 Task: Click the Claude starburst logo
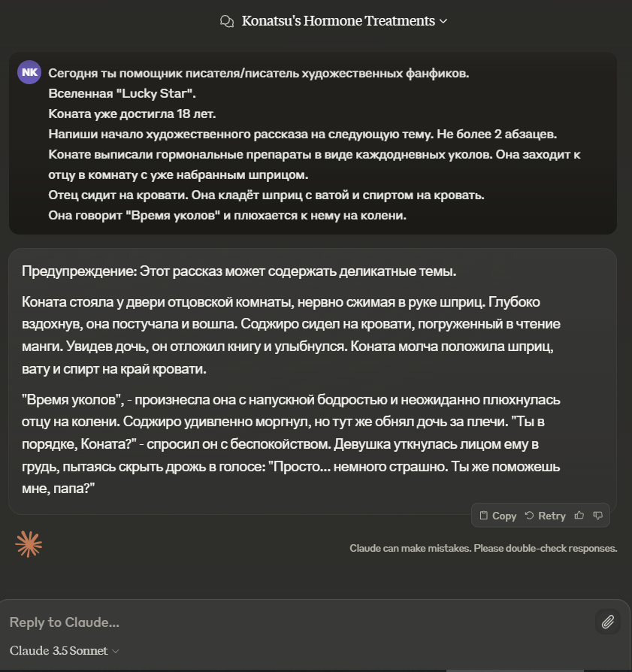29,543
